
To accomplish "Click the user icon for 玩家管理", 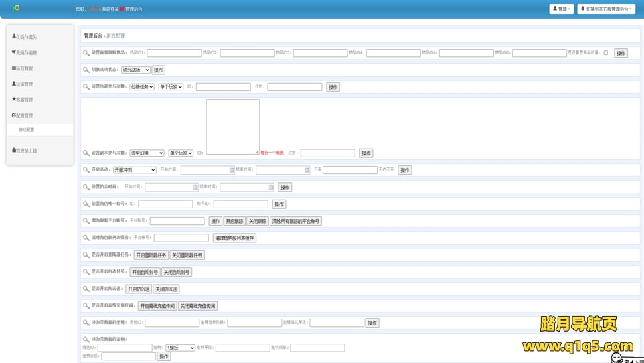I will click(14, 84).
